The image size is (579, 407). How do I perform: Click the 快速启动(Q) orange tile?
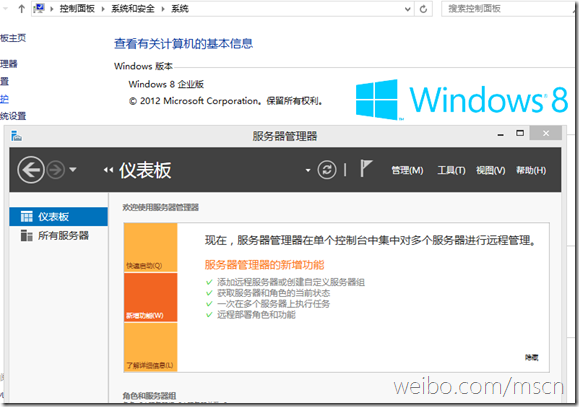click(x=151, y=247)
